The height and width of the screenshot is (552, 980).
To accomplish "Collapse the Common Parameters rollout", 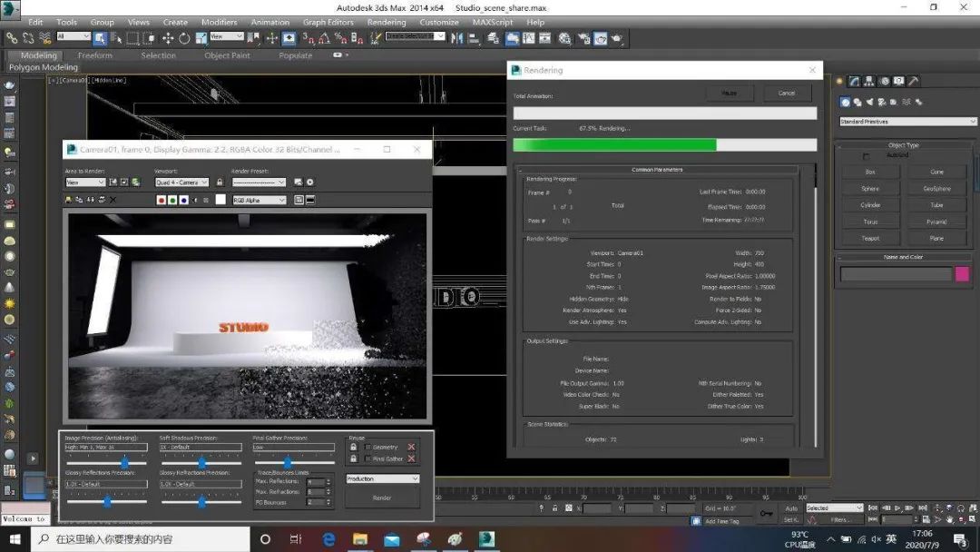I will (x=657, y=170).
